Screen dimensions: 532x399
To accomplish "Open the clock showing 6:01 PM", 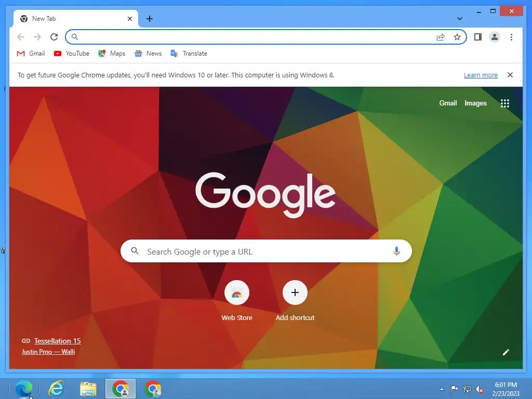I will point(506,389).
